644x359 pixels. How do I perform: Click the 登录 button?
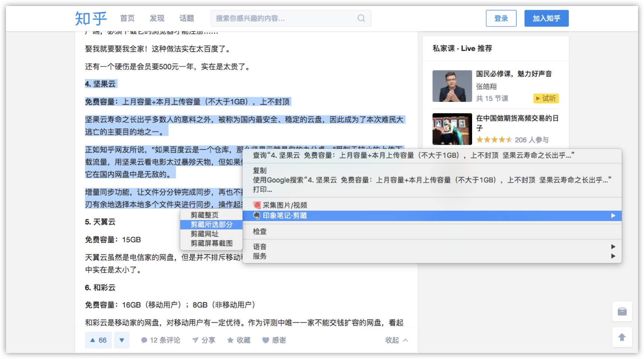[501, 18]
